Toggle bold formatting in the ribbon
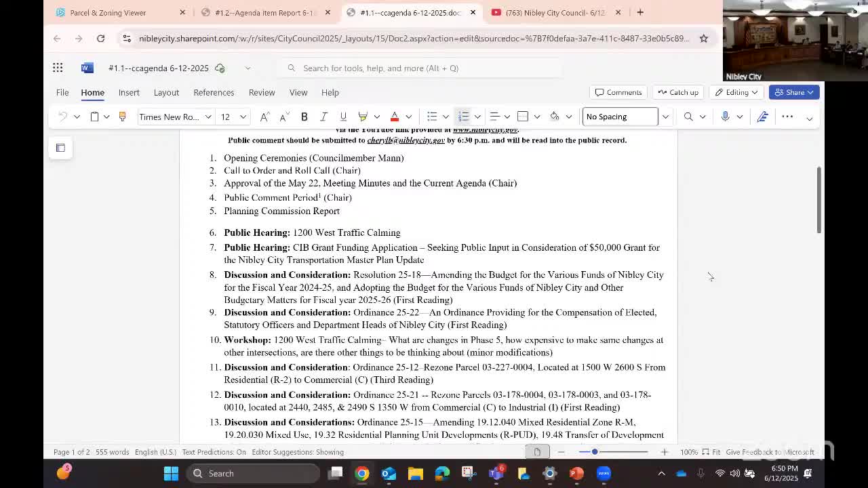Viewport: 868px width, 488px height. coord(304,117)
